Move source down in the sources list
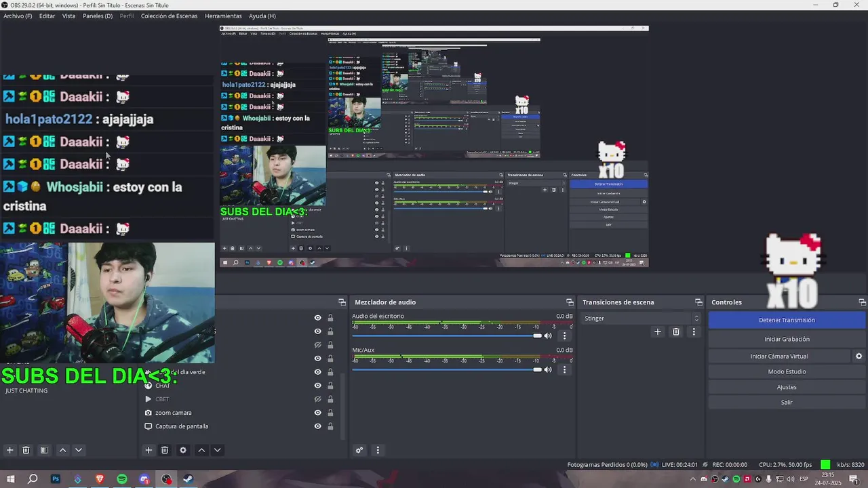Image resolution: width=868 pixels, height=488 pixels. click(218, 450)
